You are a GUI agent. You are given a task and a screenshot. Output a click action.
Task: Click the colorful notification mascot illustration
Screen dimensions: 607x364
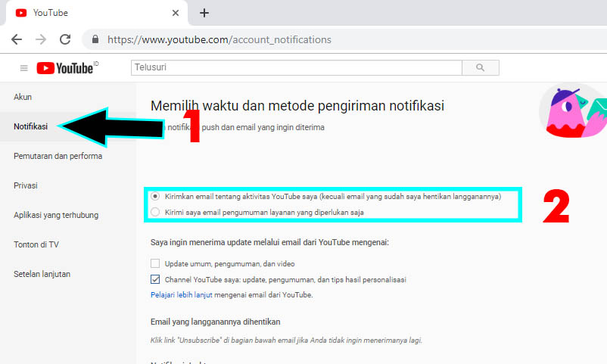pyautogui.click(x=574, y=112)
